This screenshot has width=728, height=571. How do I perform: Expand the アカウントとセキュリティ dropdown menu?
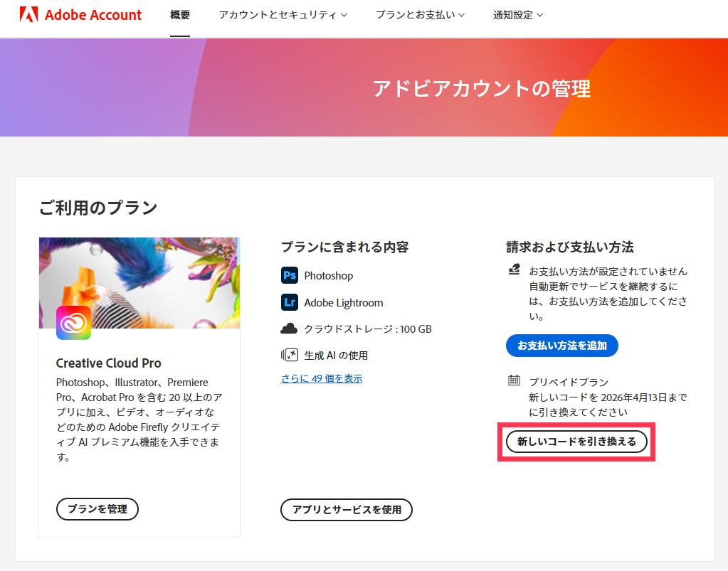(283, 15)
